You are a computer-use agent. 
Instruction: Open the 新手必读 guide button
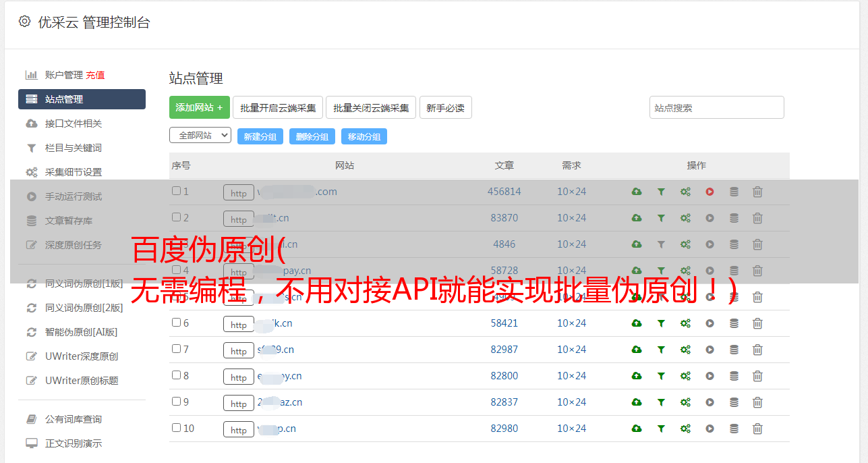click(x=446, y=107)
